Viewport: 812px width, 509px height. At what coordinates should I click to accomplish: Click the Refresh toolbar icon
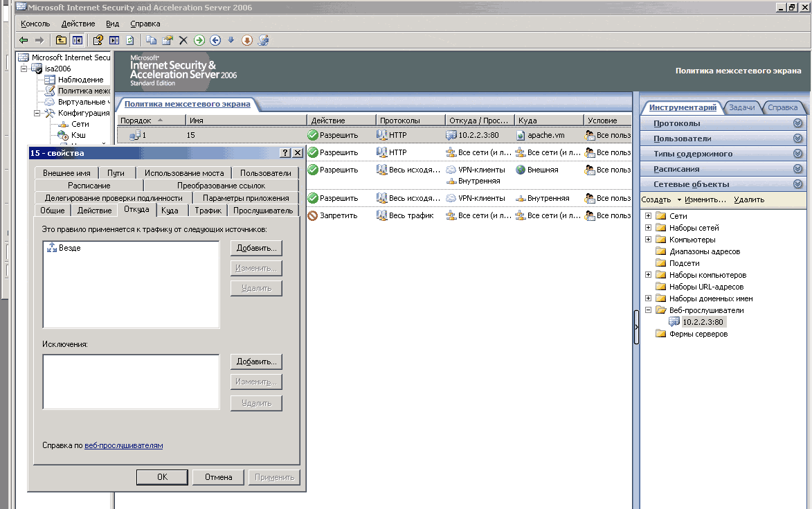[130, 40]
